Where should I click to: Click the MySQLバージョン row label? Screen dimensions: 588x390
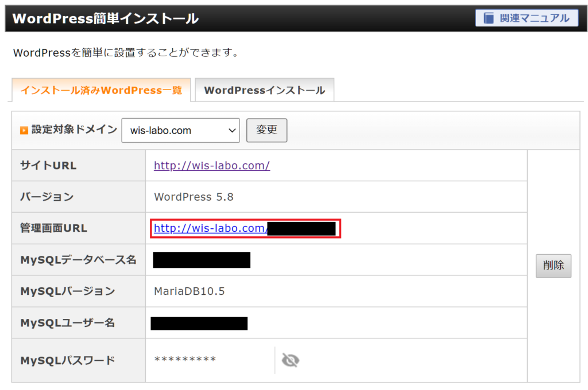click(x=68, y=291)
